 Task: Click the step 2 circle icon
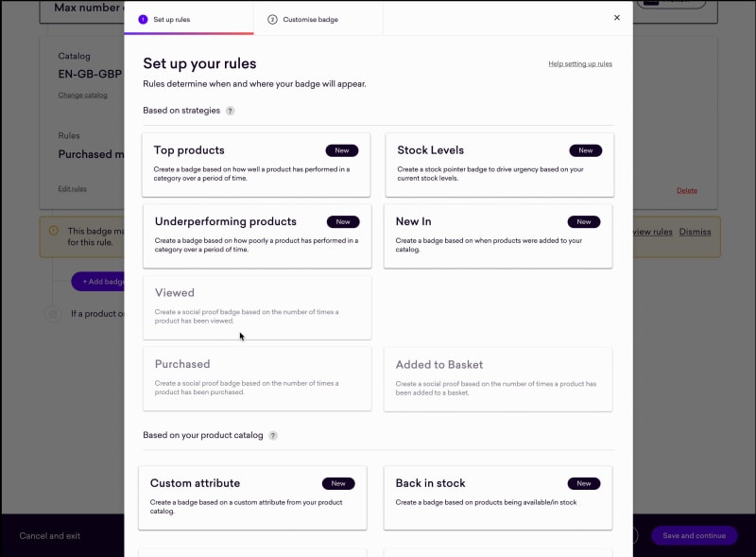tap(272, 19)
